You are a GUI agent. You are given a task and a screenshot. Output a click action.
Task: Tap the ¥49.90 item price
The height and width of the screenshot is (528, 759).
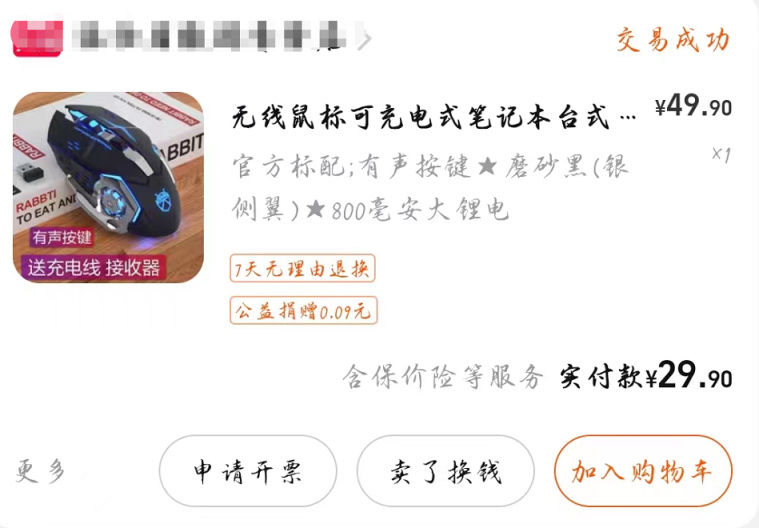click(693, 106)
